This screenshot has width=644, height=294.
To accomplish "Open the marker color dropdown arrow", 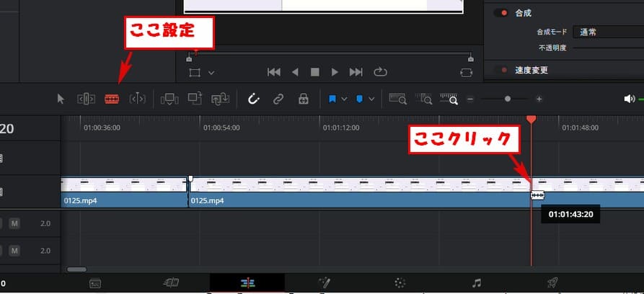I will (x=371, y=99).
